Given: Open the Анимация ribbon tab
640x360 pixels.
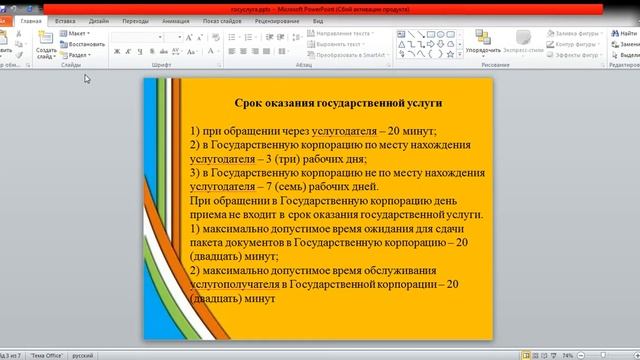Looking at the screenshot, I should click(x=176, y=21).
